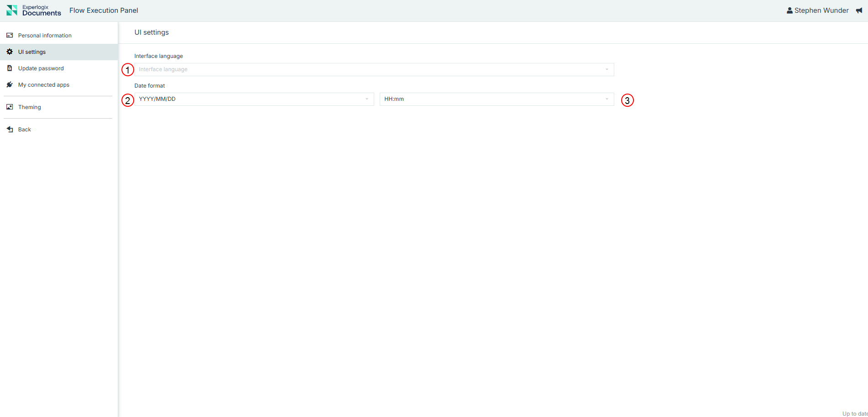Select UI settings menu entry
The image size is (868, 417).
[59, 52]
